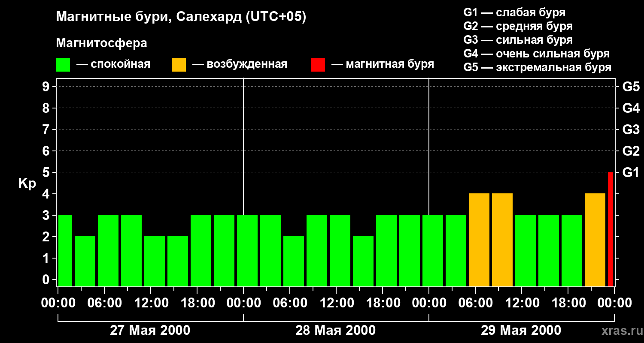Click the right-axis 'G3' scale label
The height and width of the screenshot is (343, 644).
coord(631,129)
